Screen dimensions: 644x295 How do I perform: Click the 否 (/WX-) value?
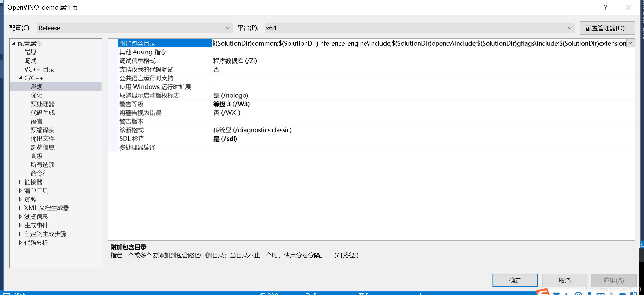tap(227, 113)
